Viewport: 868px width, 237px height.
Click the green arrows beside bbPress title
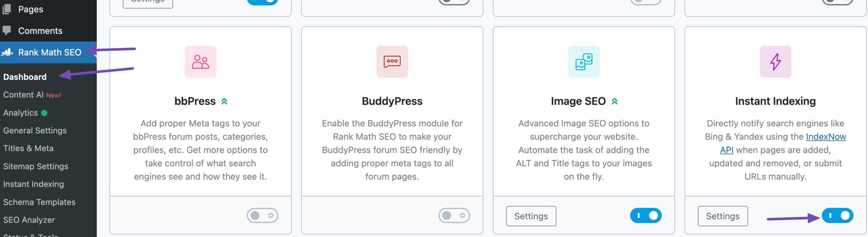[224, 101]
